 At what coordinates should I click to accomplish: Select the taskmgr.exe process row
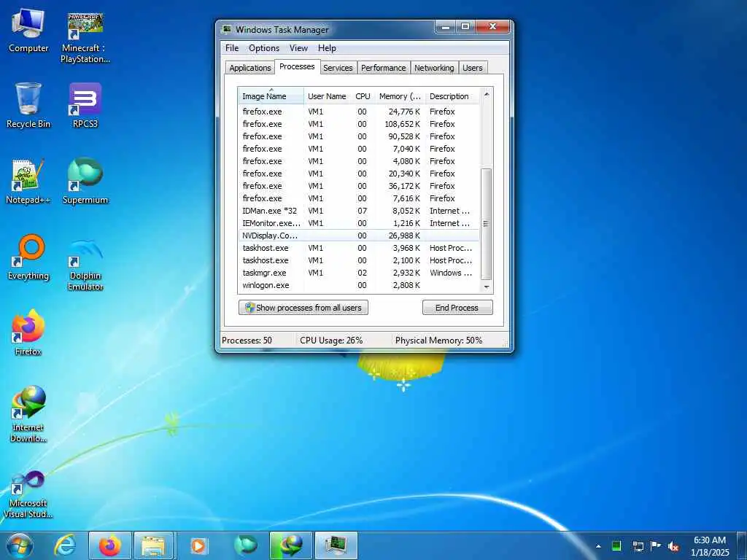(359, 273)
